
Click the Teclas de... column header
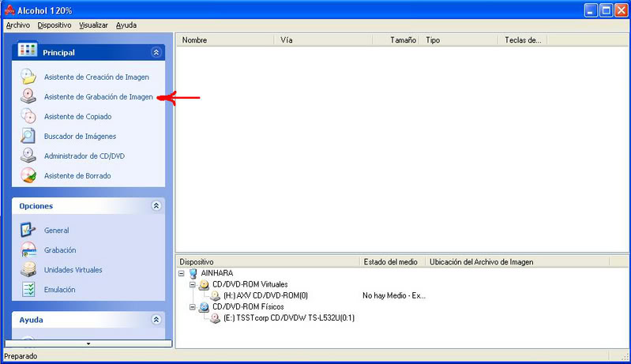click(x=523, y=39)
